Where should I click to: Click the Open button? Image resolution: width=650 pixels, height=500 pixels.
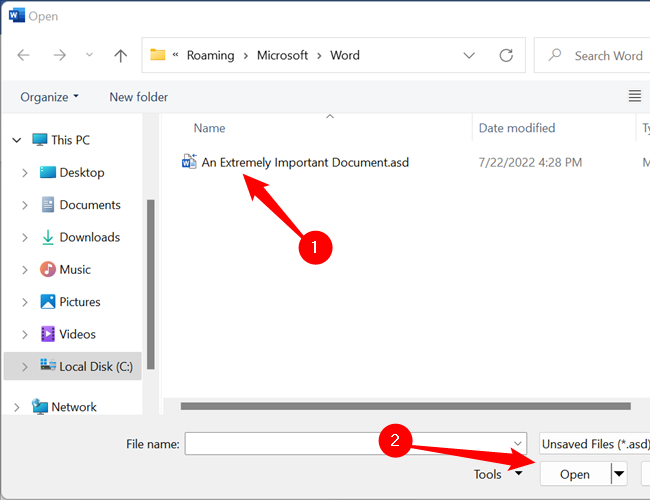(x=575, y=474)
